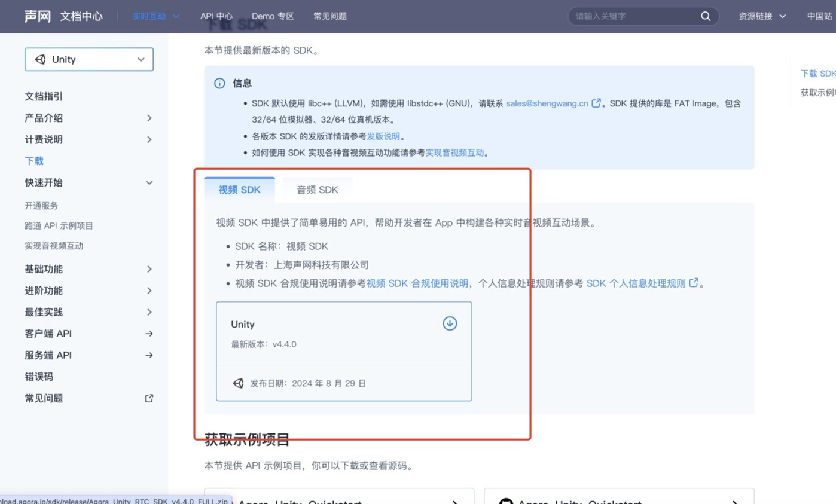Click the arrow icon next to 服务端 API

[x=149, y=355]
